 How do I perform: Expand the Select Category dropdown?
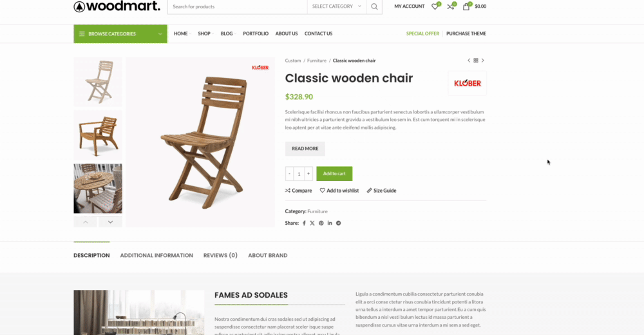336,6
